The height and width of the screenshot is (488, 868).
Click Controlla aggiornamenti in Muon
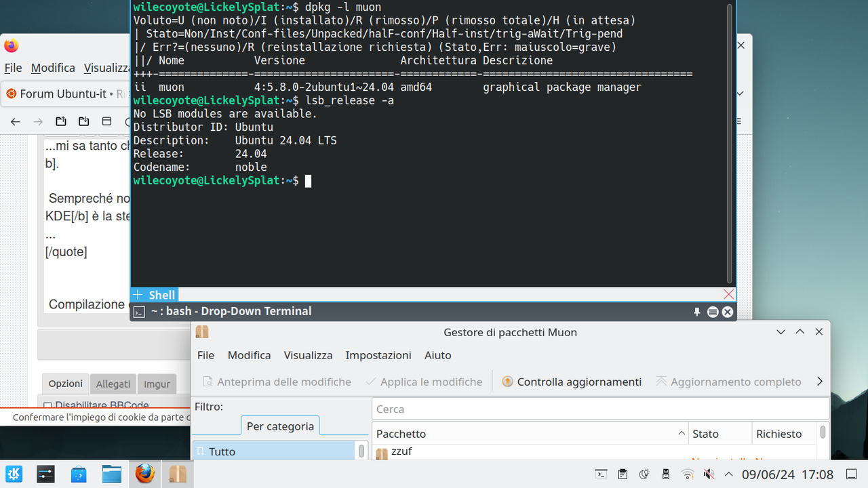[572, 382]
